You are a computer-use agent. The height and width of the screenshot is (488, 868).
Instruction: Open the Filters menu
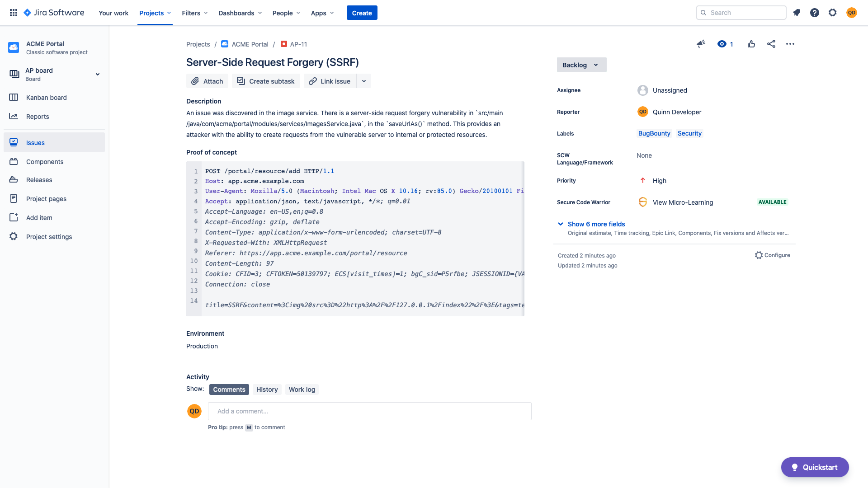pos(195,13)
